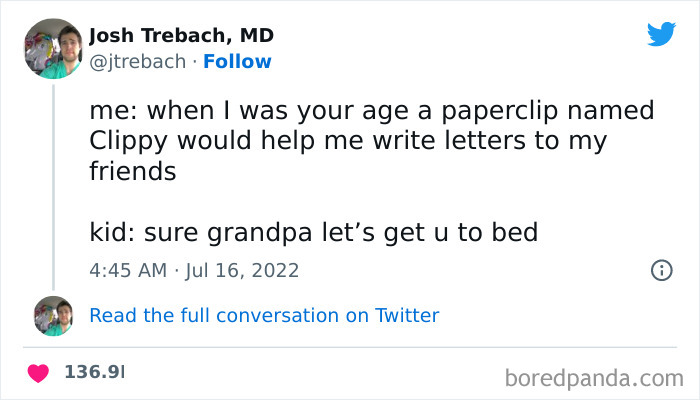Click small avatar beside the conversation link

pyautogui.click(x=52, y=315)
